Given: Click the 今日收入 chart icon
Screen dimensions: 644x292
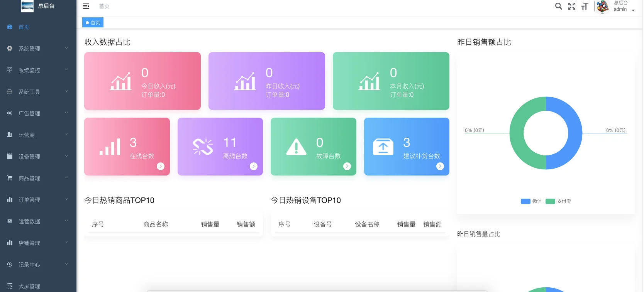Looking at the screenshot, I should click(x=121, y=81).
